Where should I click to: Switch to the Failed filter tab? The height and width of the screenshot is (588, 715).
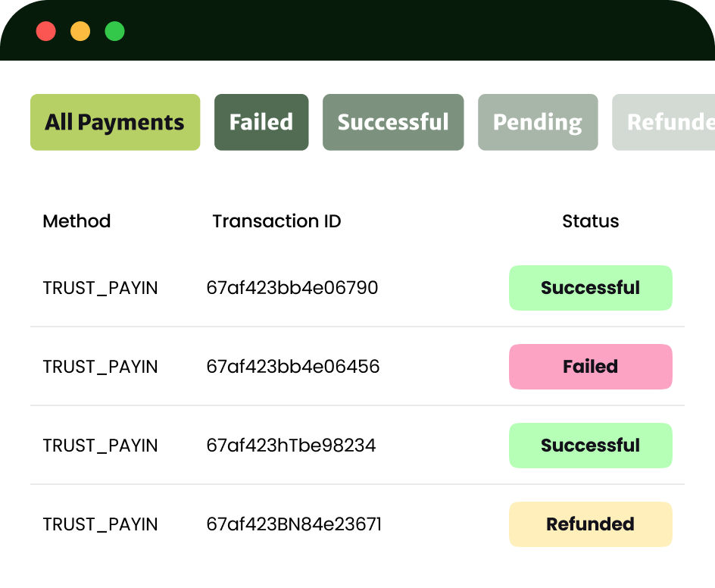261,122
